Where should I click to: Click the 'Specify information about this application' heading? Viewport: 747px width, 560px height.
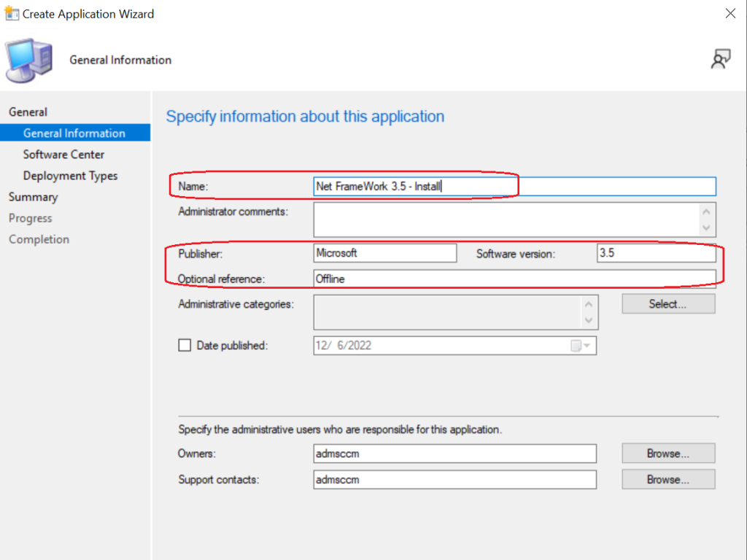[305, 117]
